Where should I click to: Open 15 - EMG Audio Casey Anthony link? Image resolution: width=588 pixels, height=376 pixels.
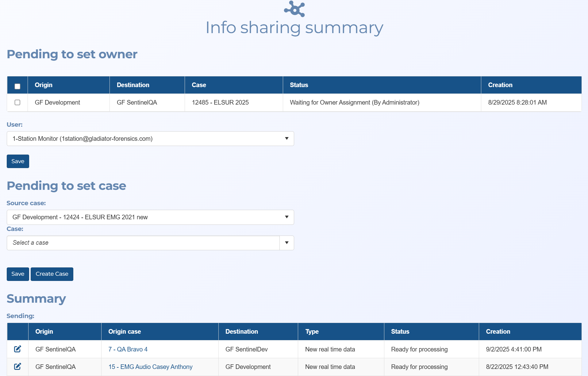coord(150,367)
